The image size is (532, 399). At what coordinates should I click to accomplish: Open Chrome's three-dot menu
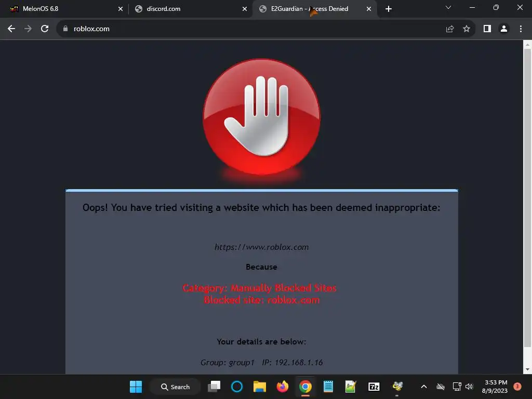coord(521,29)
